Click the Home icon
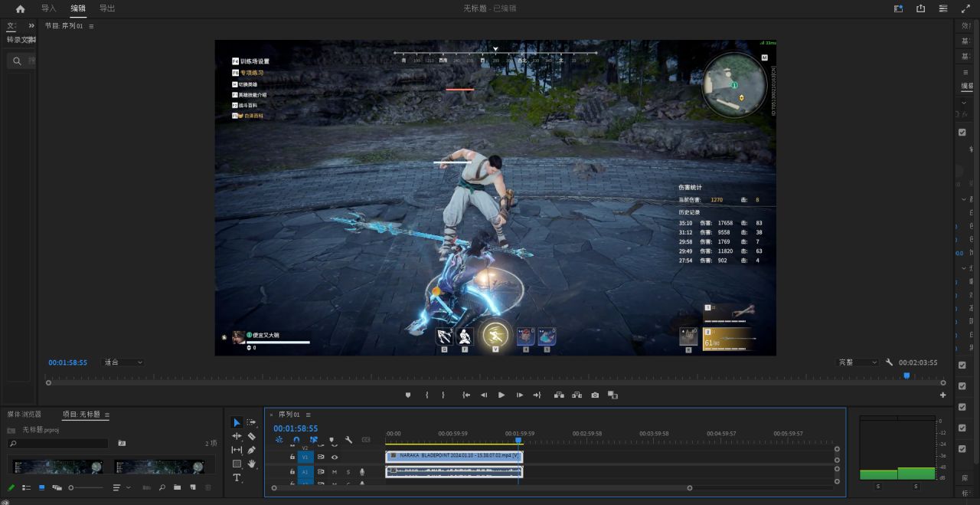 point(20,8)
